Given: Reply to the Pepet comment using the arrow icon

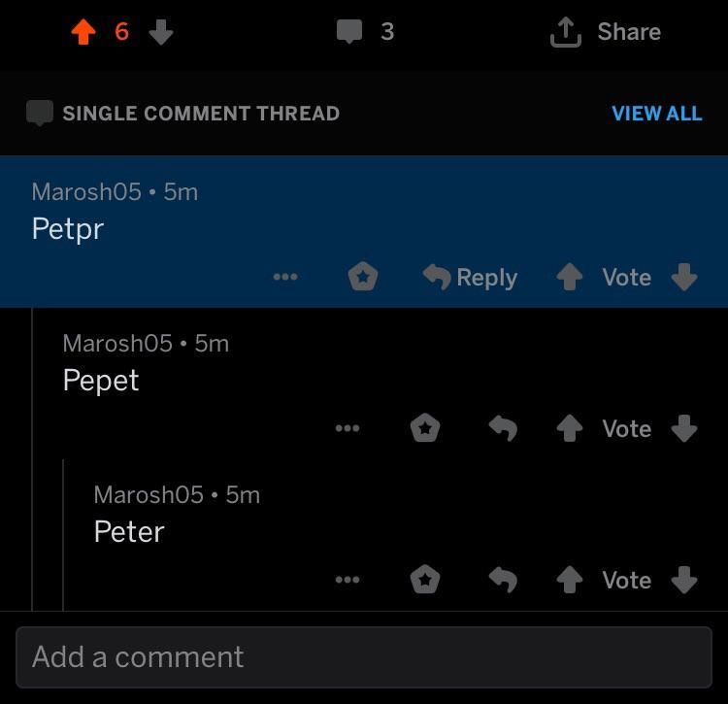Looking at the screenshot, I should tap(502, 428).
